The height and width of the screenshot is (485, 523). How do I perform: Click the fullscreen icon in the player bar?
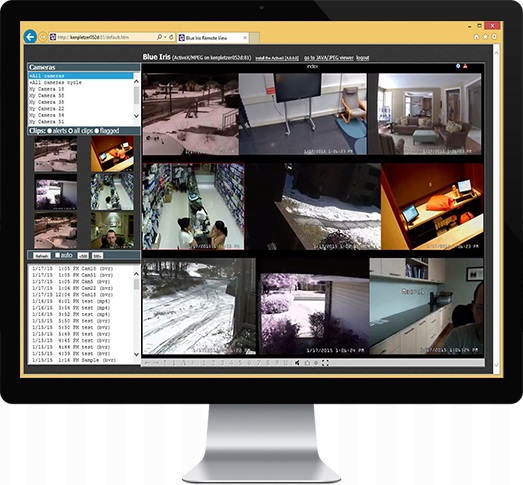(x=325, y=363)
